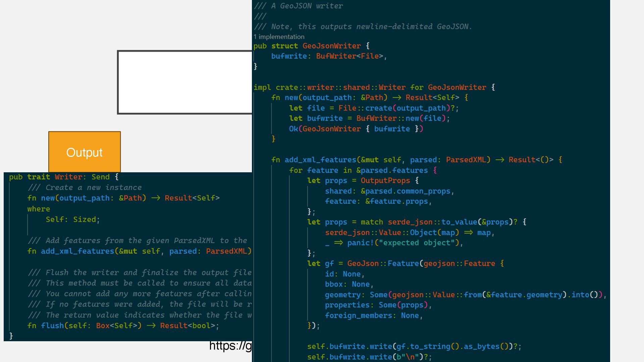Viewport: 644px width, 362px height.
Task: Click 'pub struct GeoJsonWriter' struct name
Action: (331, 46)
